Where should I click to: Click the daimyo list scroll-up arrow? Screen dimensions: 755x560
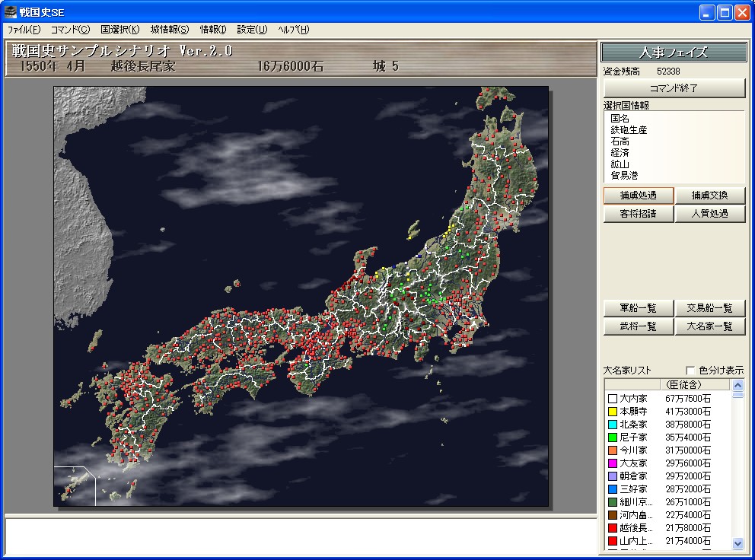pyautogui.click(x=737, y=385)
